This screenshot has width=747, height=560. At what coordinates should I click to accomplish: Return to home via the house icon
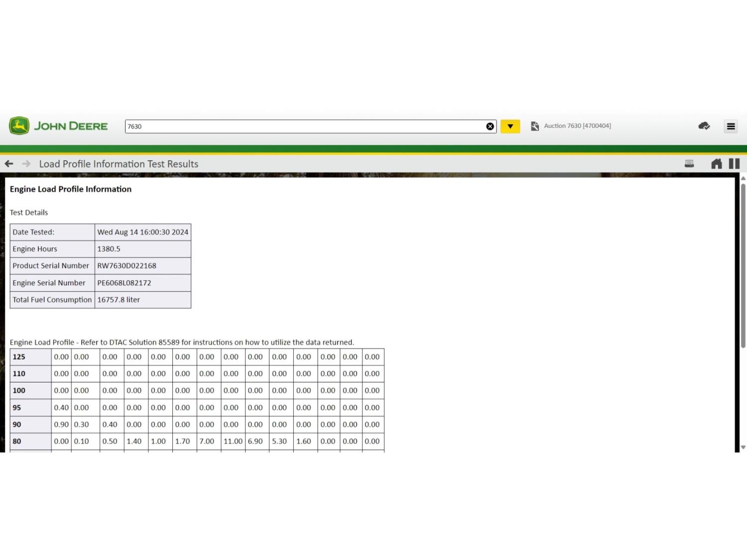coord(716,164)
